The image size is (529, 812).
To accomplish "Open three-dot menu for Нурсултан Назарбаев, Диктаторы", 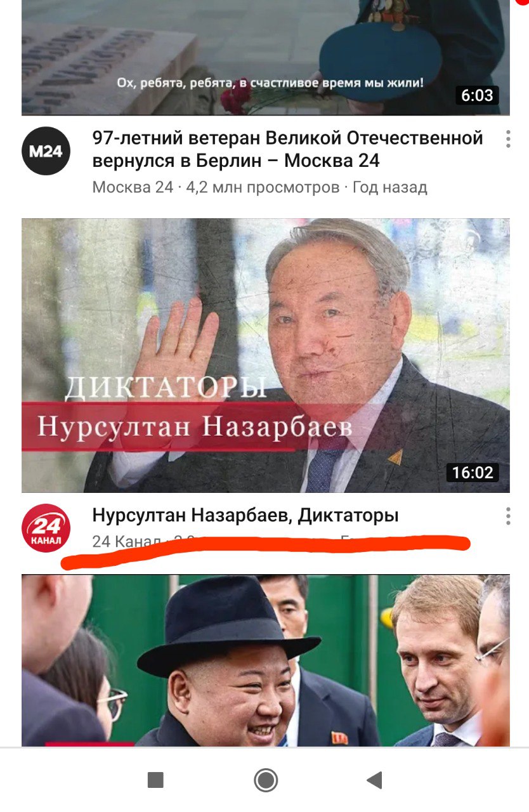I will point(508,516).
